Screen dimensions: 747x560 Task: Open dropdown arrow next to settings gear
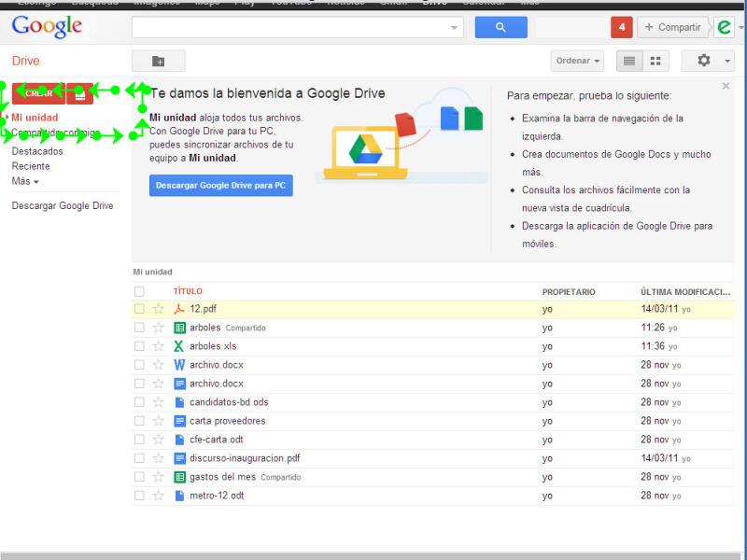(x=727, y=61)
